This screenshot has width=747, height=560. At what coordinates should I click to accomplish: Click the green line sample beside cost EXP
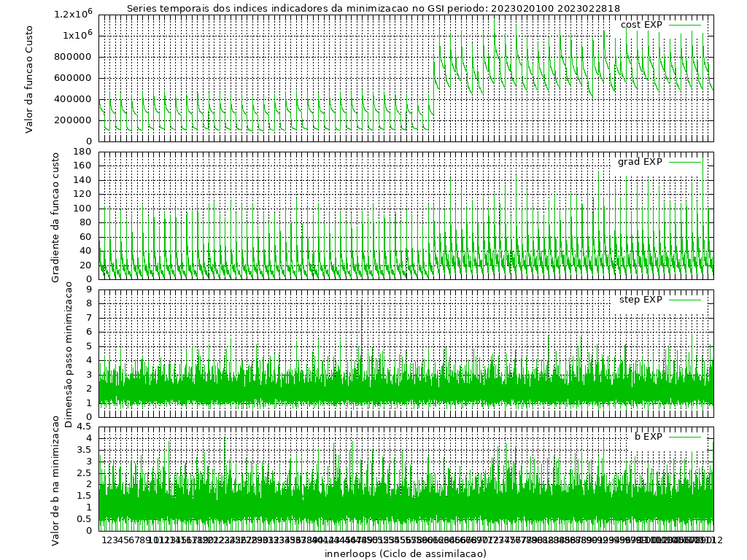tap(685, 25)
